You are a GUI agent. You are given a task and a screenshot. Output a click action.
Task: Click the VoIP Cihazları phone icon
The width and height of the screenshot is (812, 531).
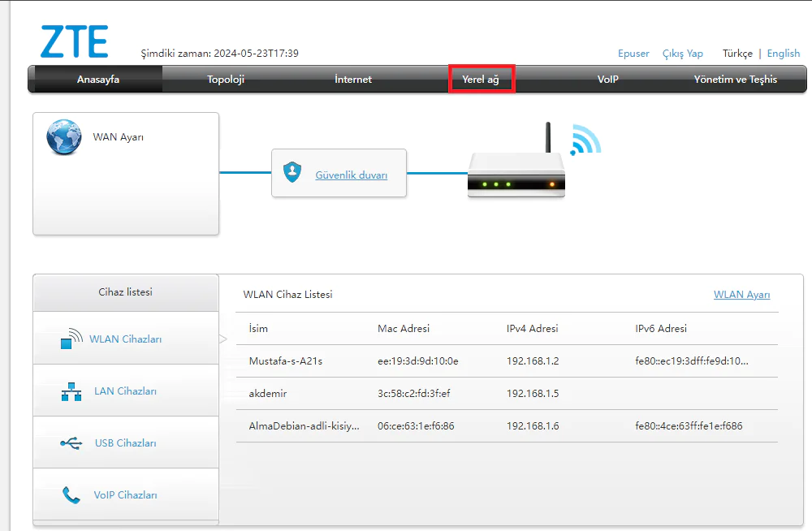coord(71,494)
